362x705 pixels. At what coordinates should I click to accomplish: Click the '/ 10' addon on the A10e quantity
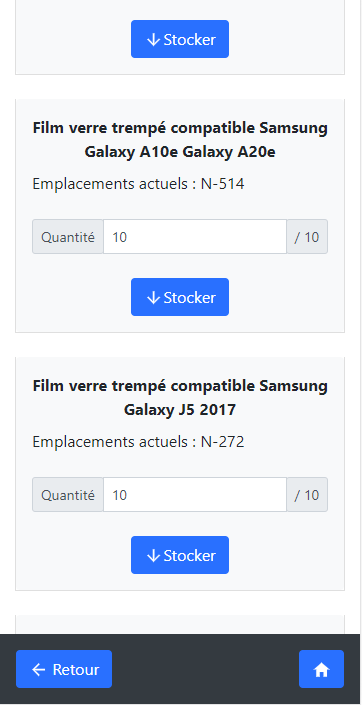click(x=307, y=236)
